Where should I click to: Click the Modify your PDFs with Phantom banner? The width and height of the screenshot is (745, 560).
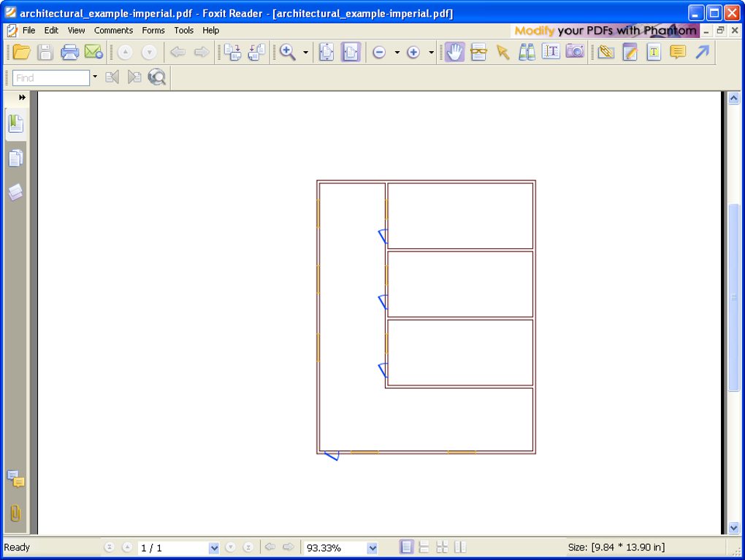(605, 31)
